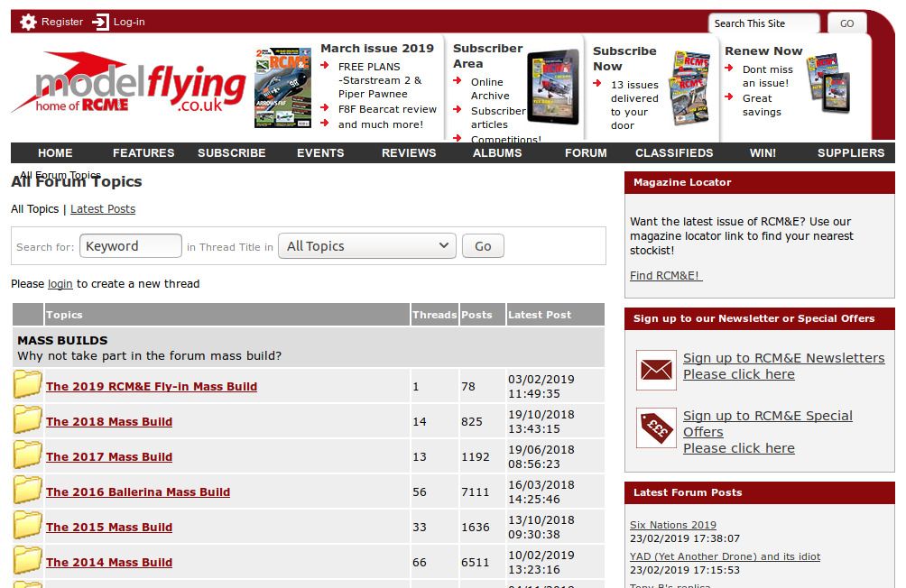Open The 2017 Mass Build topic
This screenshot has width=906, height=588.
point(109,457)
